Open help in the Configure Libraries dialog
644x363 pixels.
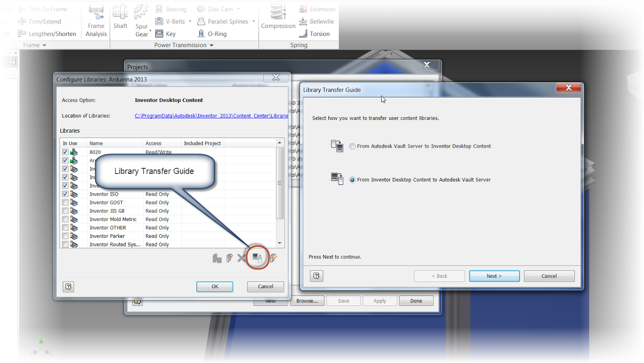tap(68, 287)
